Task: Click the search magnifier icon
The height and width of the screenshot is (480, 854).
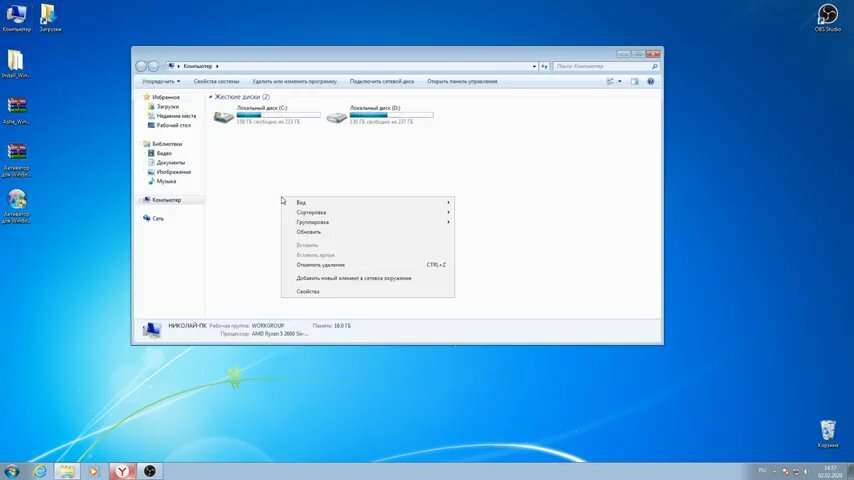Action: click(x=654, y=66)
